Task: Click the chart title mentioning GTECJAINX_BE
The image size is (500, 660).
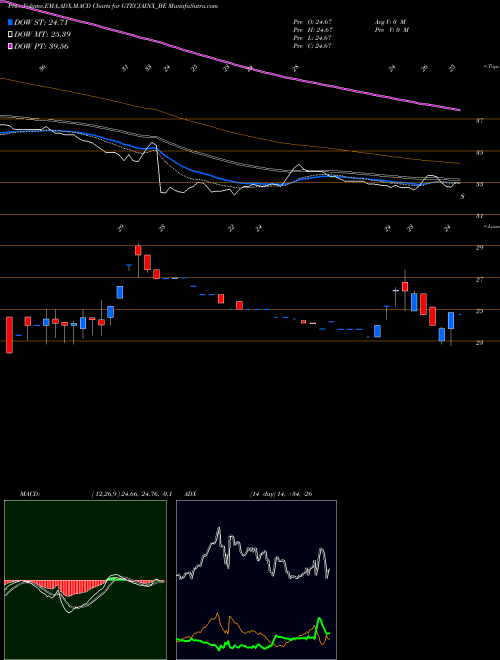Action: tap(113, 6)
